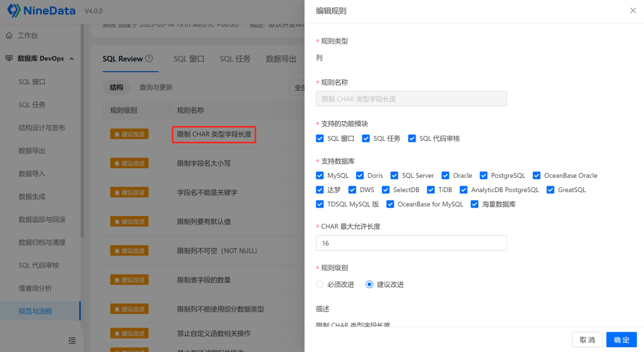Open SQL 代码审核 in the sidebar
The width and height of the screenshot is (644, 352).
(x=39, y=265)
